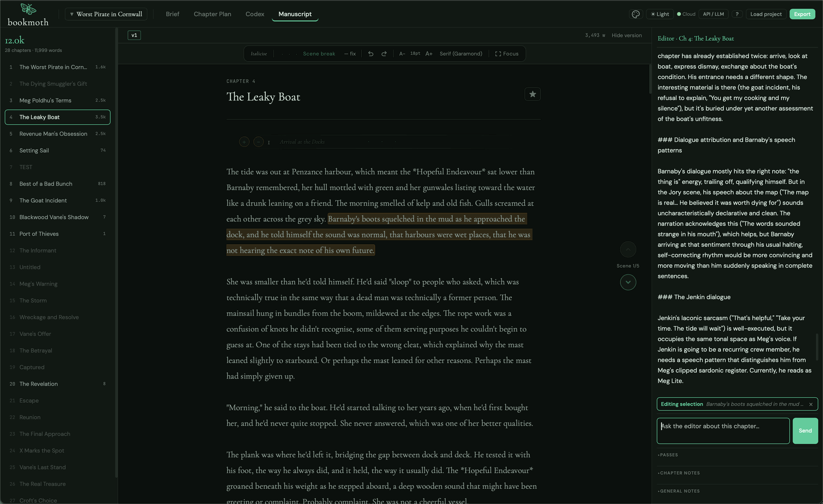Click the Italicise toolbar button

pos(259,53)
